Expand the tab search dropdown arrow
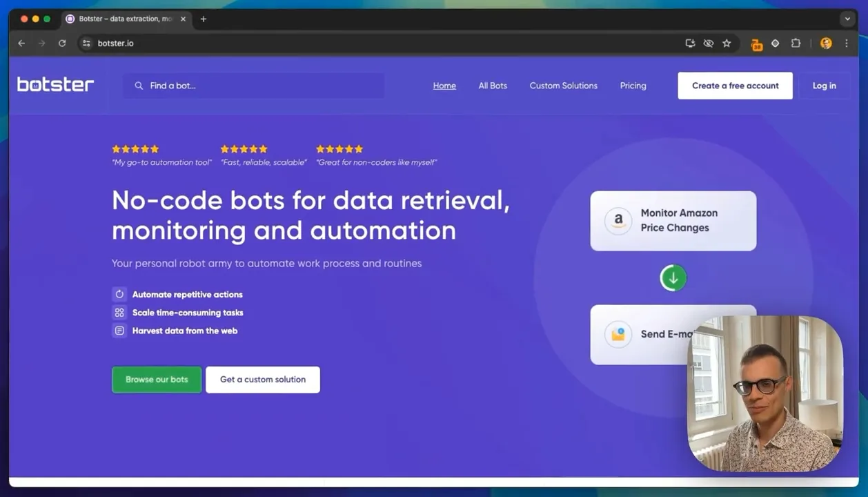 847,19
